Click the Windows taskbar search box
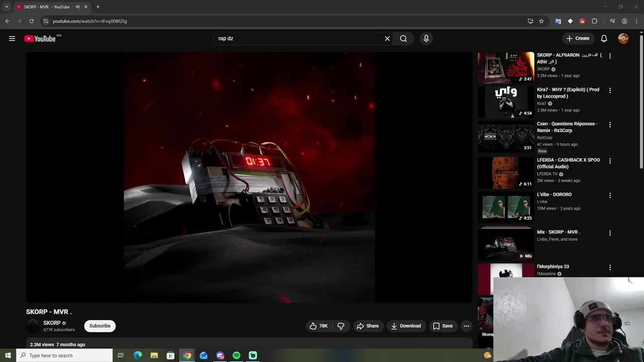Image resolution: width=644 pixels, height=362 pixels. (64, 355)
